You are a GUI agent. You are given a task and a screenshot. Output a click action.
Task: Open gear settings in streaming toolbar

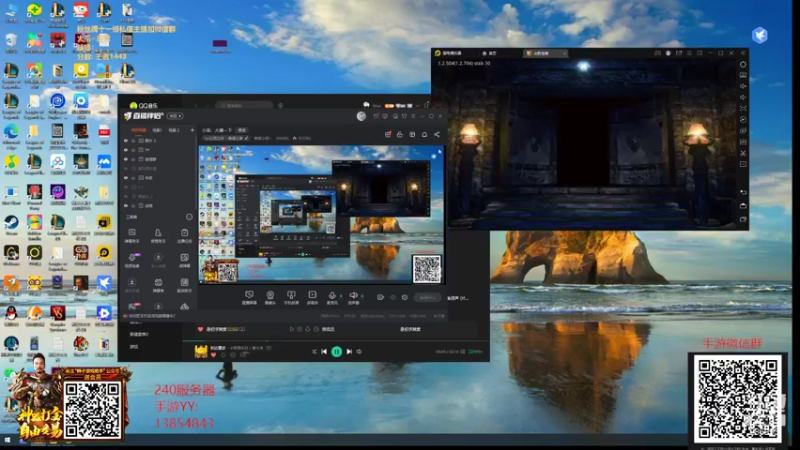point(405,297)
